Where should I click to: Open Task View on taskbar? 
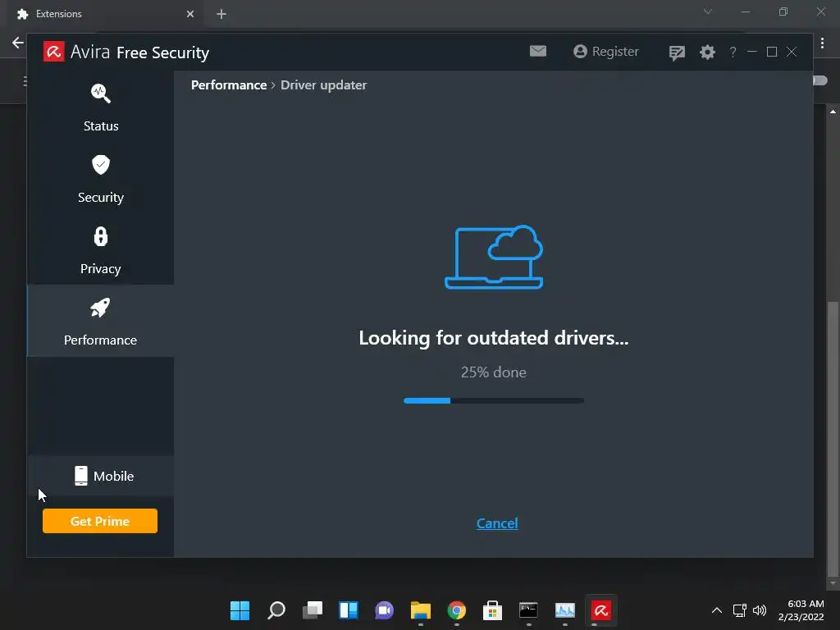coord(313,610)
